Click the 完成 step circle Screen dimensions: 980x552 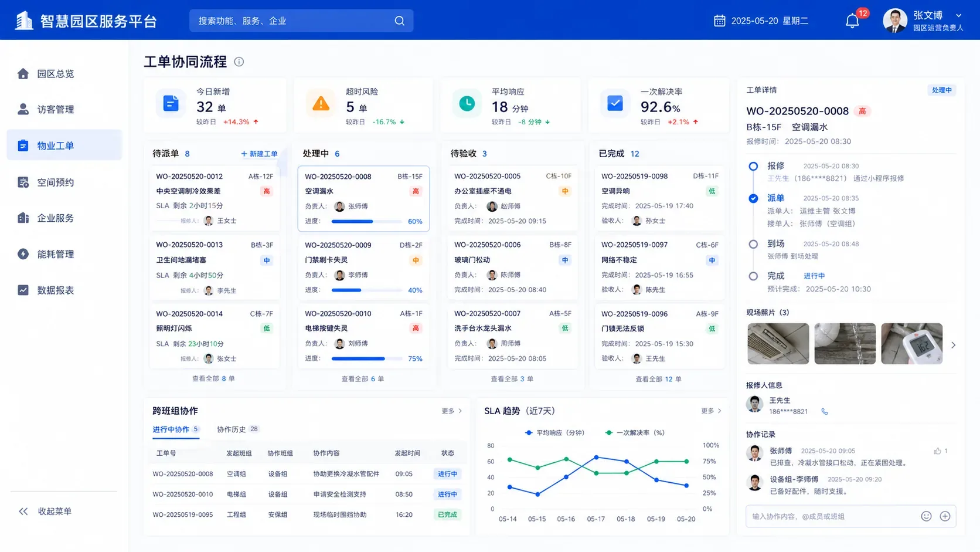point(753,276)
